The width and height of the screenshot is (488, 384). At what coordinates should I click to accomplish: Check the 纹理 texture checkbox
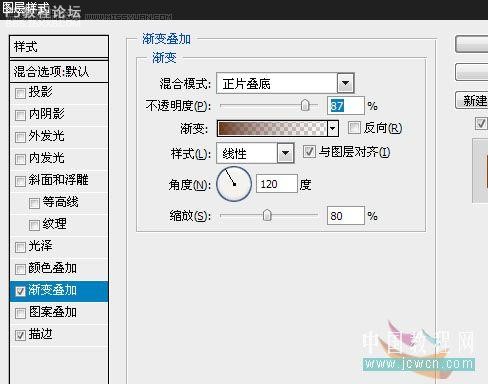pos(34,225)
